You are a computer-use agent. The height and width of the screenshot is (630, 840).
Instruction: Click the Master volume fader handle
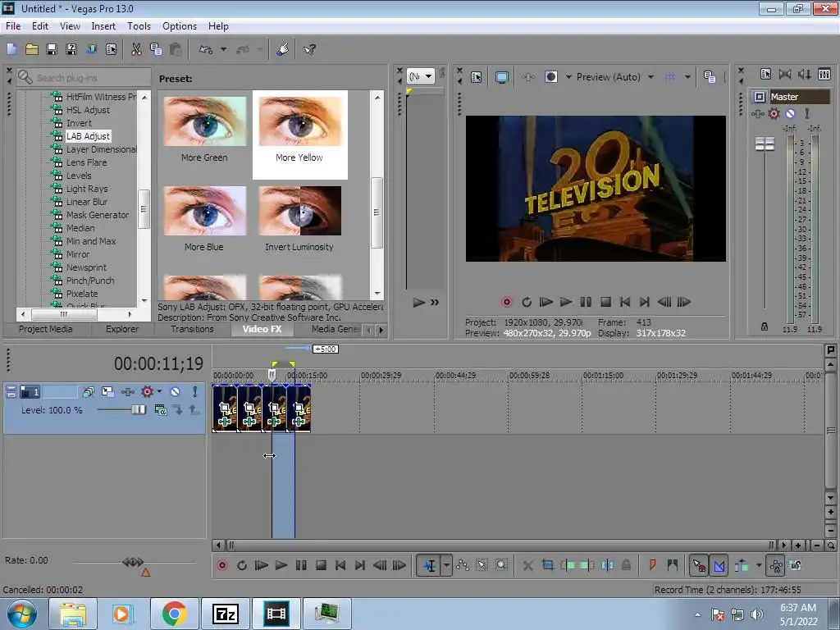point(765,144)
